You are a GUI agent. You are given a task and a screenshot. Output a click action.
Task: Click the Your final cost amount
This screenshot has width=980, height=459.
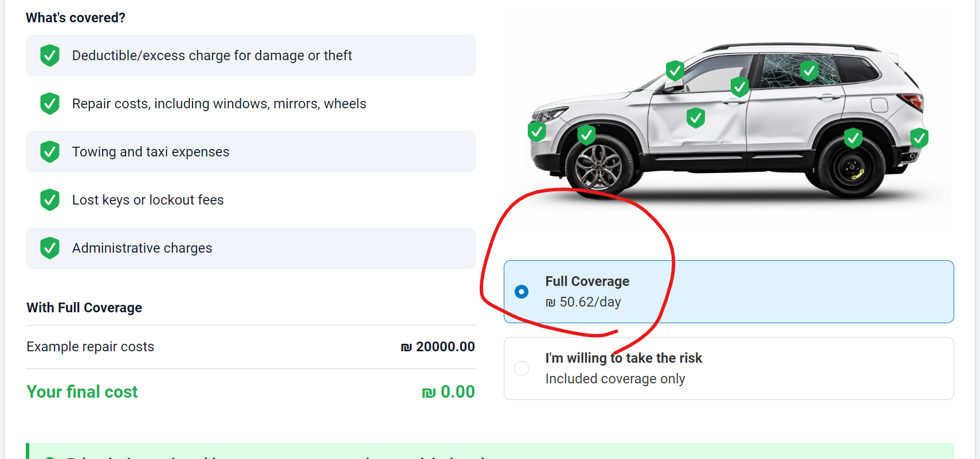448,392
